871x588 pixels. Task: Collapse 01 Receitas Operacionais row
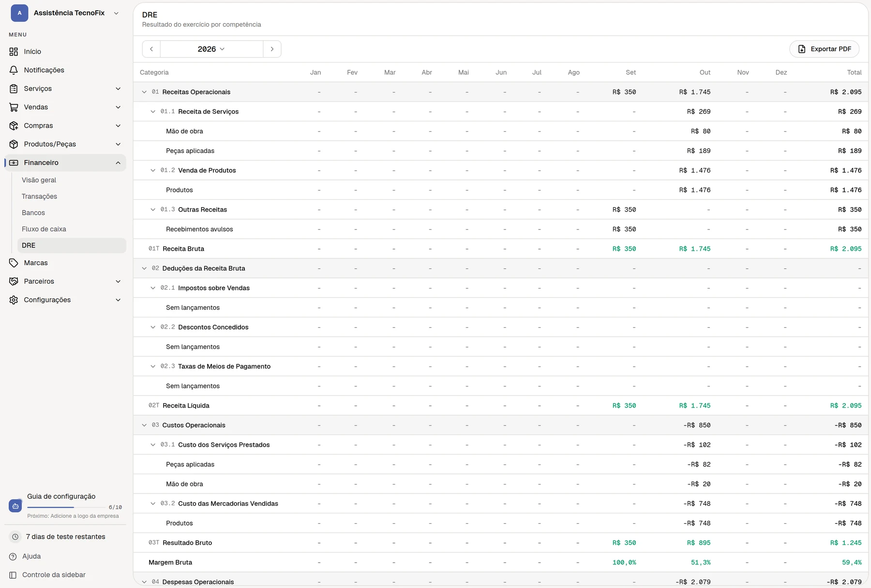pos(144,92)
